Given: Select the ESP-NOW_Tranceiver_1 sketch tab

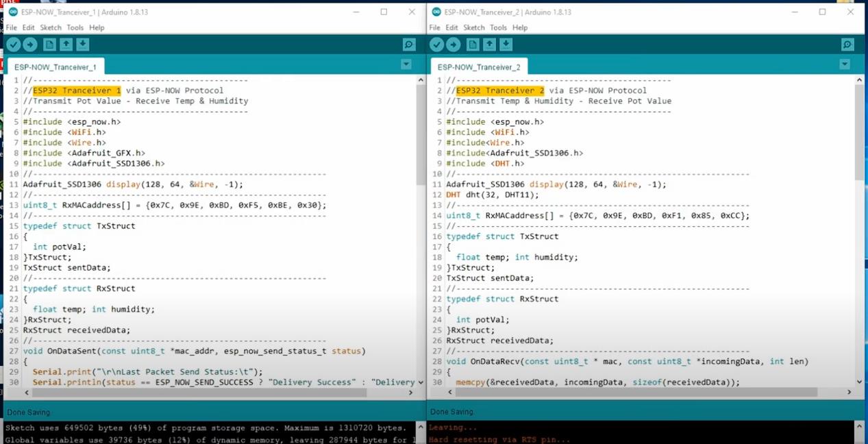Looking at the screenshot, I should [x=55, y=67].
